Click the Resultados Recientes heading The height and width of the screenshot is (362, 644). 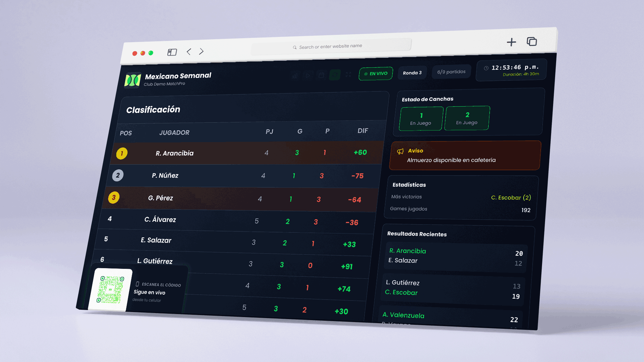click(x=417, y=234)
